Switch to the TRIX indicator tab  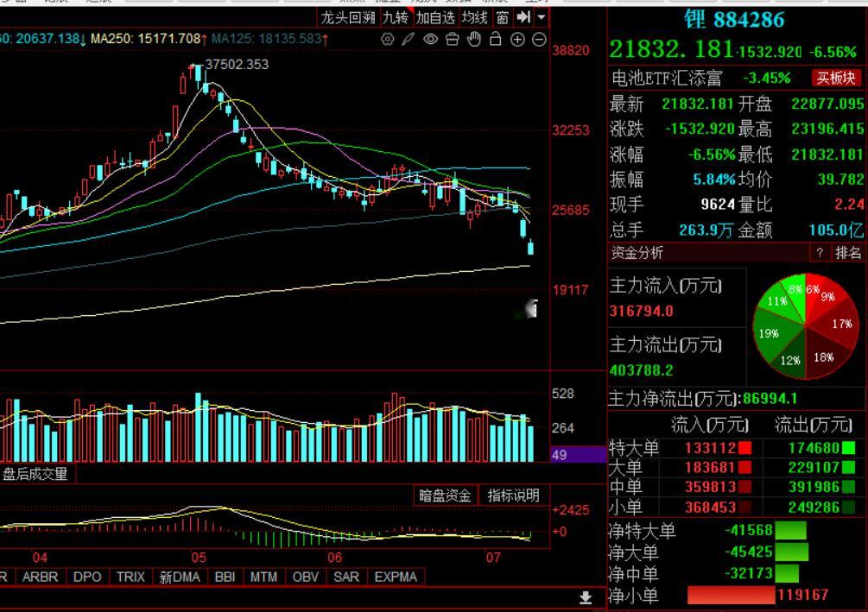point(130,577)
